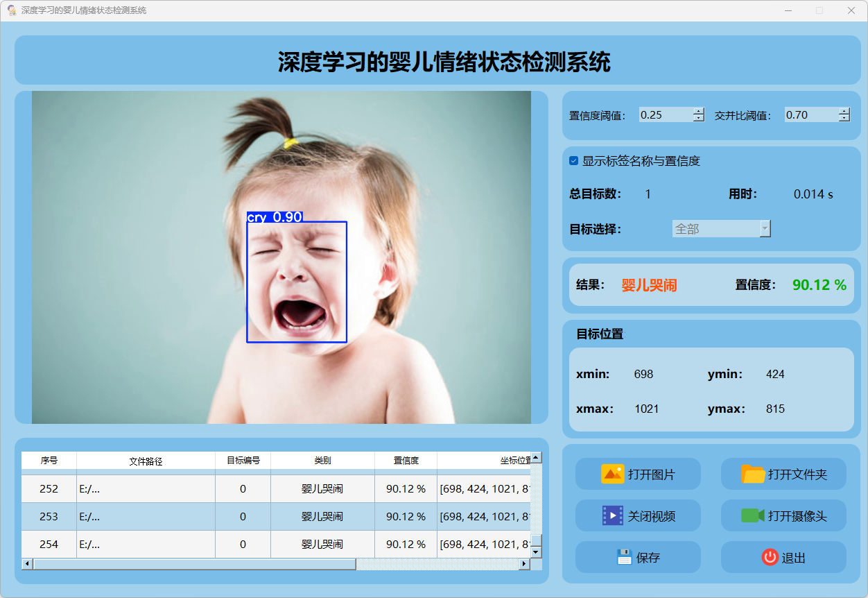The image size is (868, 598).
Task: Click the floppy disk save icon
Action: pyautogui.click(x=624, y=557)
